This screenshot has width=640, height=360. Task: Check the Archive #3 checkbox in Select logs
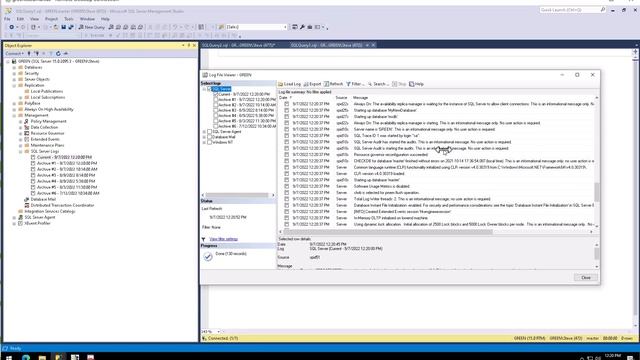pos(216,110)
